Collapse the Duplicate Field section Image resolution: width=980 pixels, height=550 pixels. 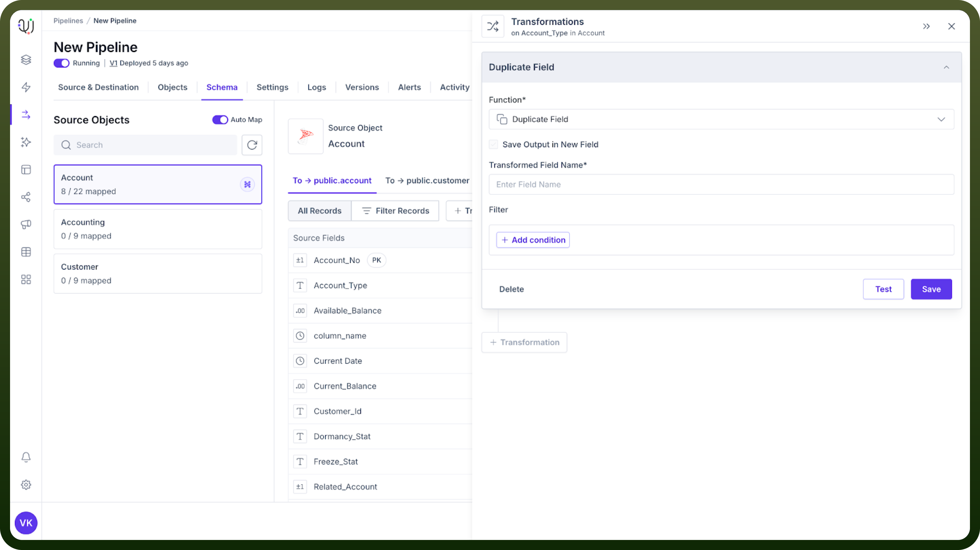(x=947, y=67)
